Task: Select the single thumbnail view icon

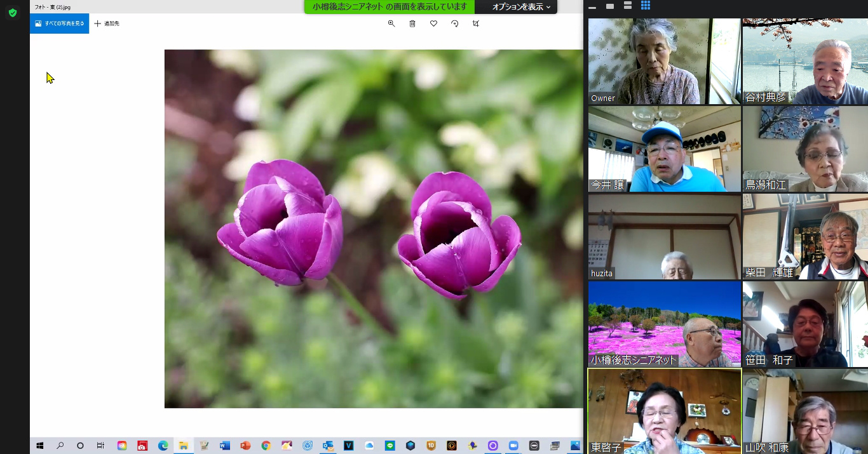Action: [x=610, y=6]
